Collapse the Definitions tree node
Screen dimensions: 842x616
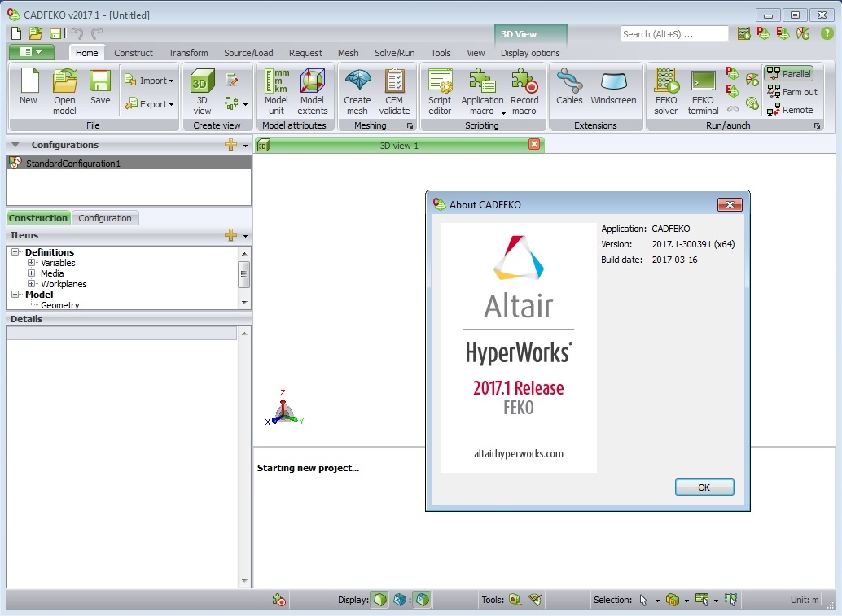pos(15,252)
